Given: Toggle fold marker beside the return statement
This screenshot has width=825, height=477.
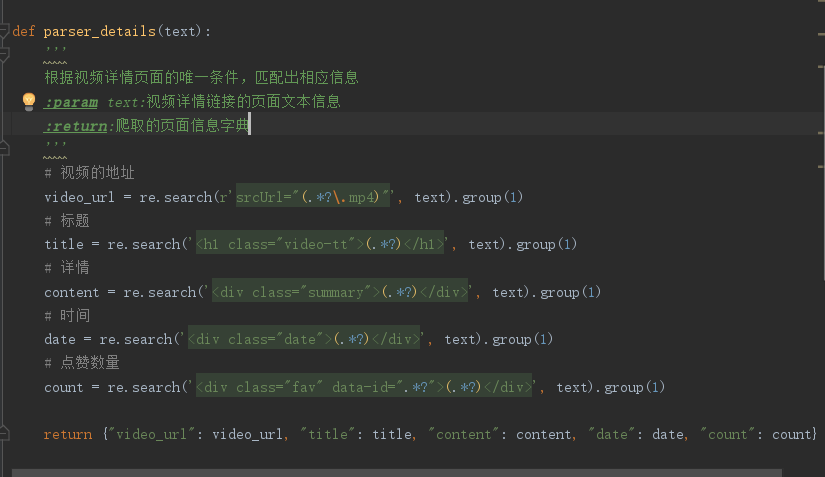Looking at the screenshot, I should pyautogui.click(x=4, y=433).
